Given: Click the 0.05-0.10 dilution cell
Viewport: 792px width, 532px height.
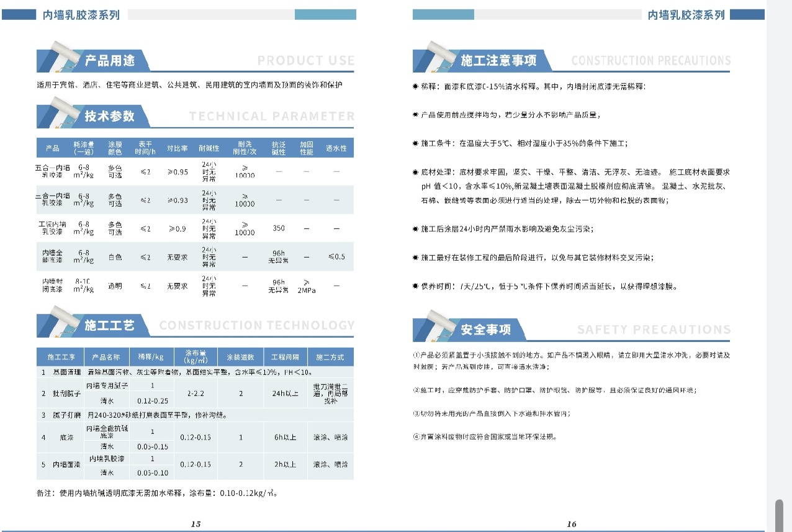Looking at the screenshot, I should [153, 472].
